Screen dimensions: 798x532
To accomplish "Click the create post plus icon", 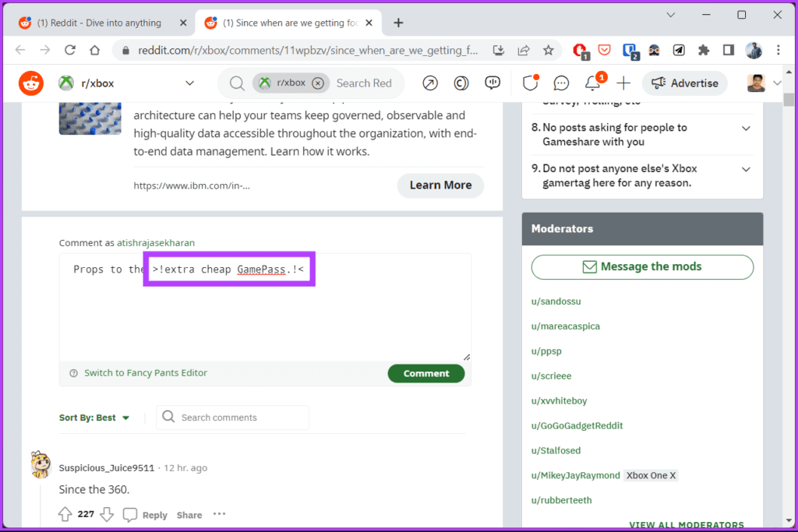I will point(623,83).
